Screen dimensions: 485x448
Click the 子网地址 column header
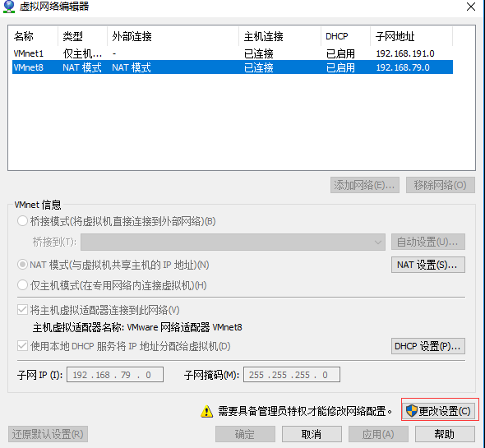coord(411,36)
